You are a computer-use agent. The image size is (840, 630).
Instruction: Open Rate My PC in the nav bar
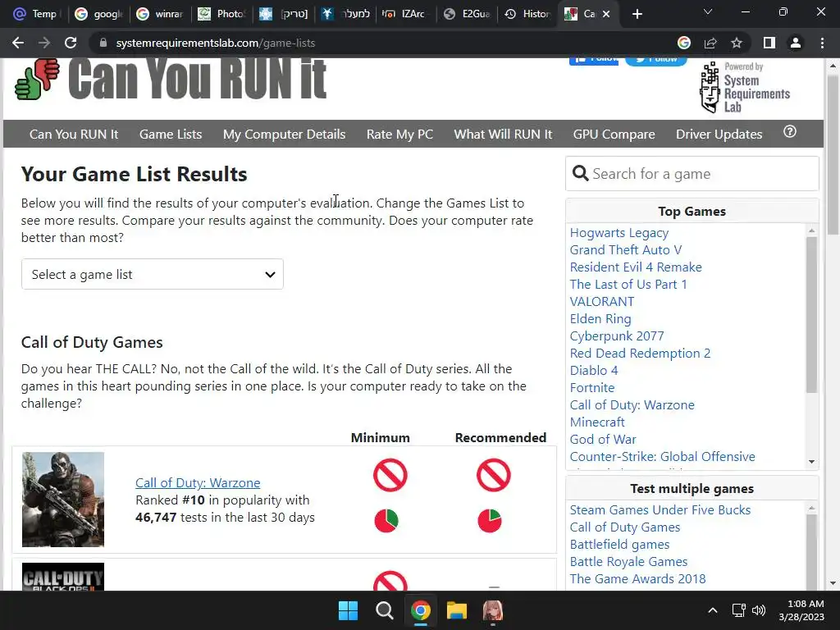pyautogui.click(x=399, y=134)
